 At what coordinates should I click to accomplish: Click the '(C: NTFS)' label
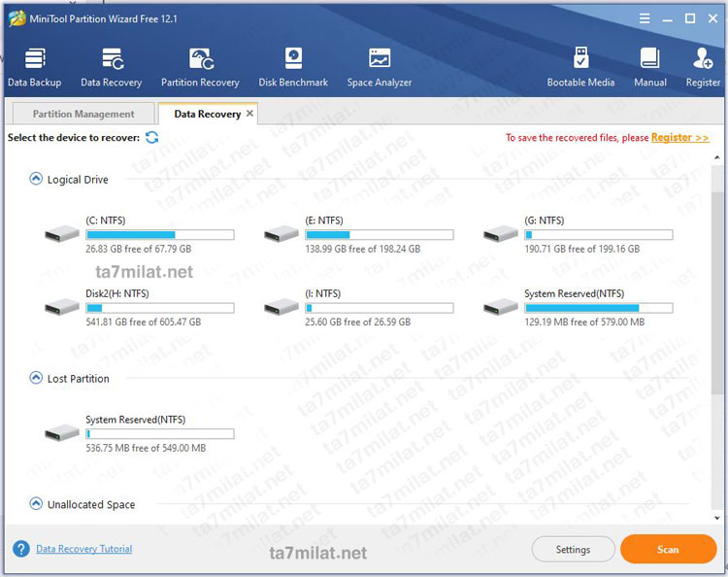tap(106, 221)
